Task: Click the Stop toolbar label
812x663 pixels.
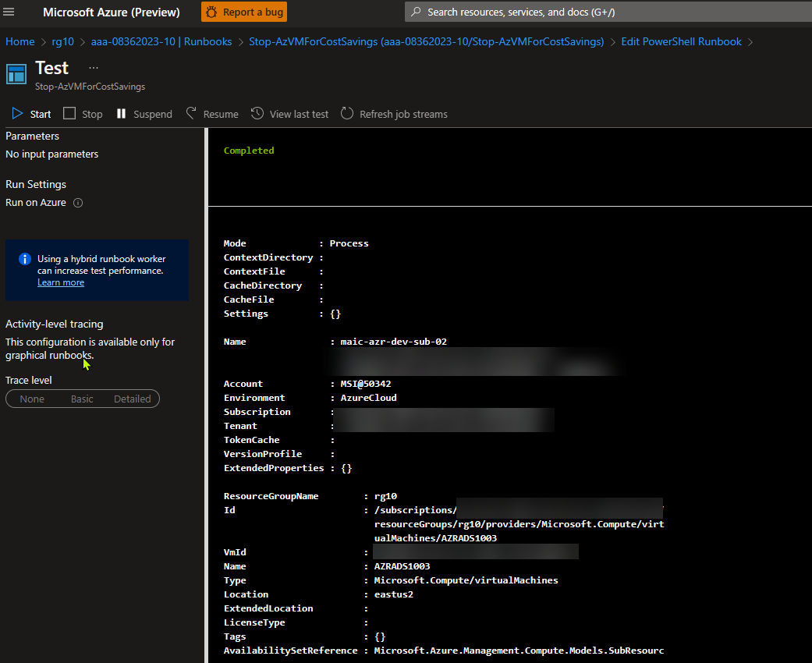Action: (x=92, y=114)
